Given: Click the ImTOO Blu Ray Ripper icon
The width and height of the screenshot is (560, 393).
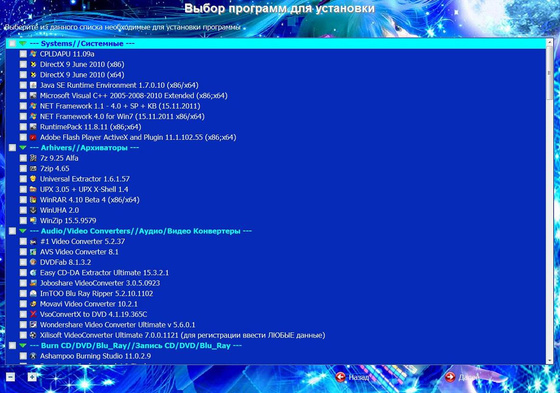Looking at the screenshot, I should (x=33, y=293).
